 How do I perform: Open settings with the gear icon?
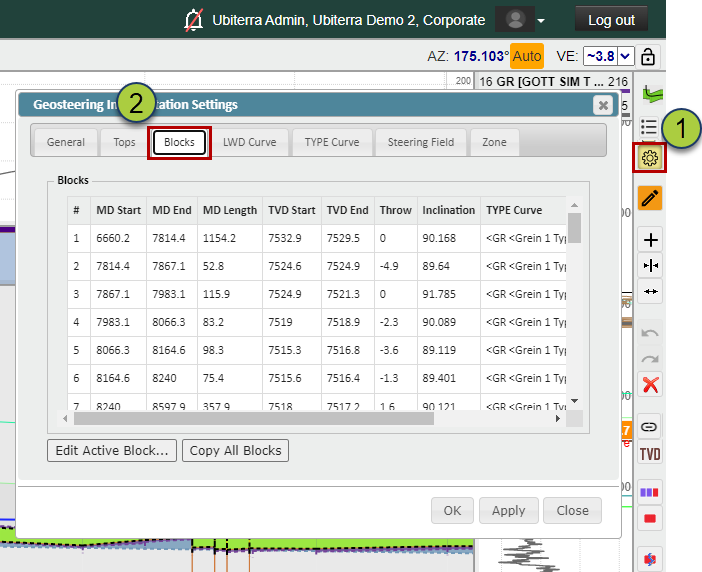(650, 158)
